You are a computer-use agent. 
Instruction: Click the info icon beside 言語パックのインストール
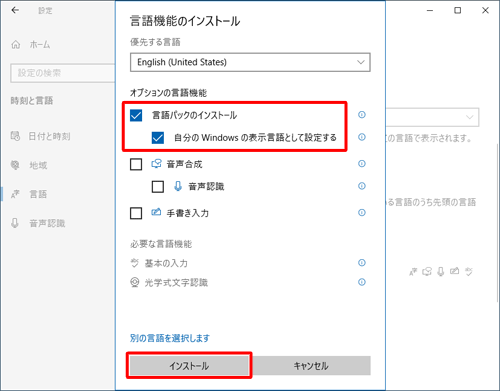[x=362, y=115]
